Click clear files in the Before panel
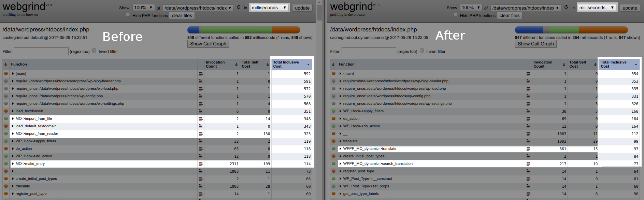The width and height of the screenshot is (644, 200). [x=182, y=15]
